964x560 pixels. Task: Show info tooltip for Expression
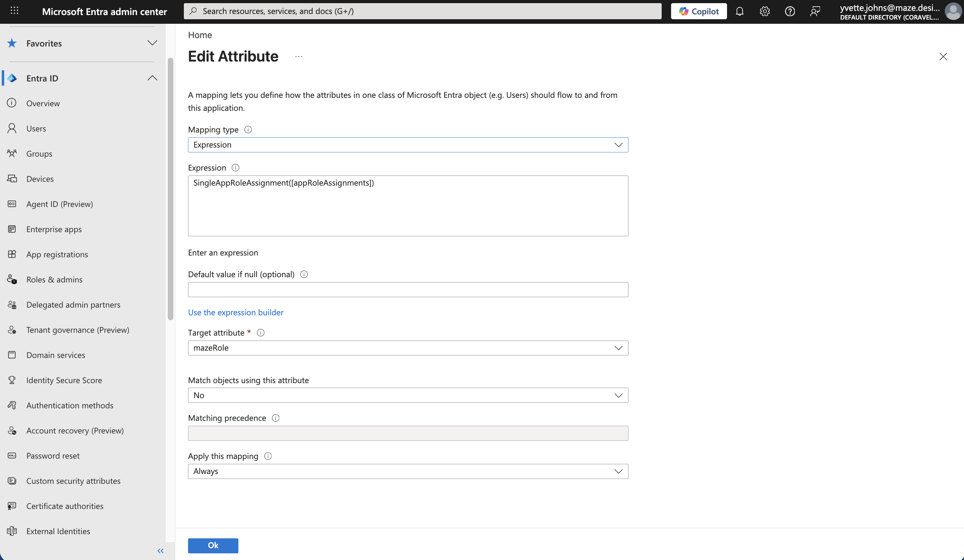(236, 167)
